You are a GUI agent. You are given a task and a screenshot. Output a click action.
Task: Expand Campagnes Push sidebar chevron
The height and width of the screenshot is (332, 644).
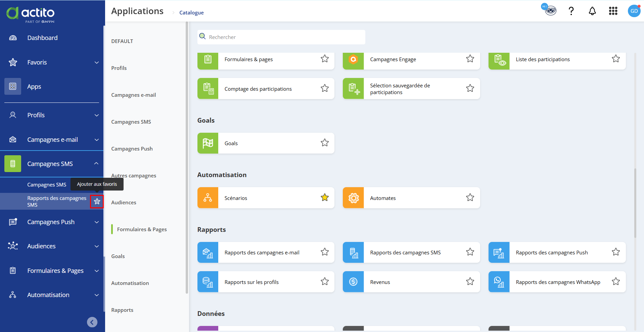97,222
